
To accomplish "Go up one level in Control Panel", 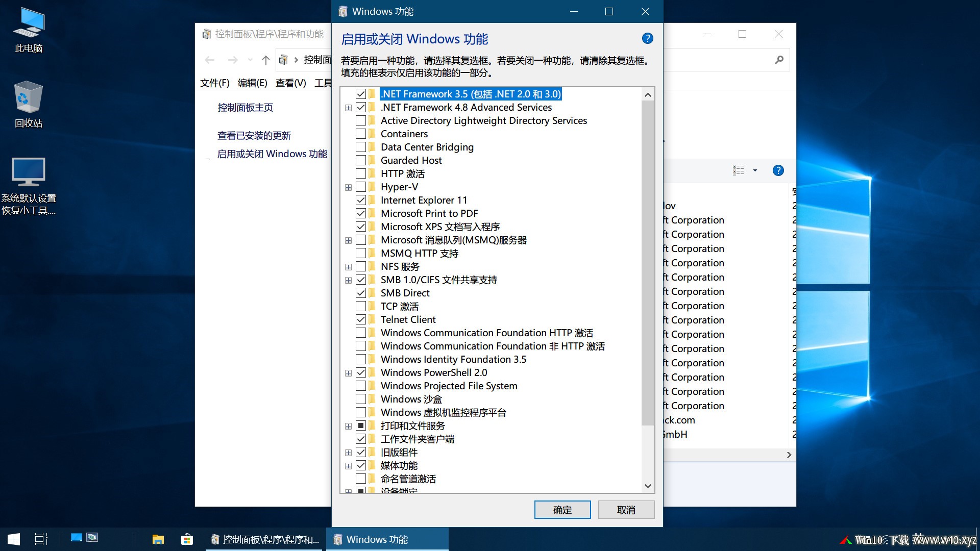I will coord(265,60).
